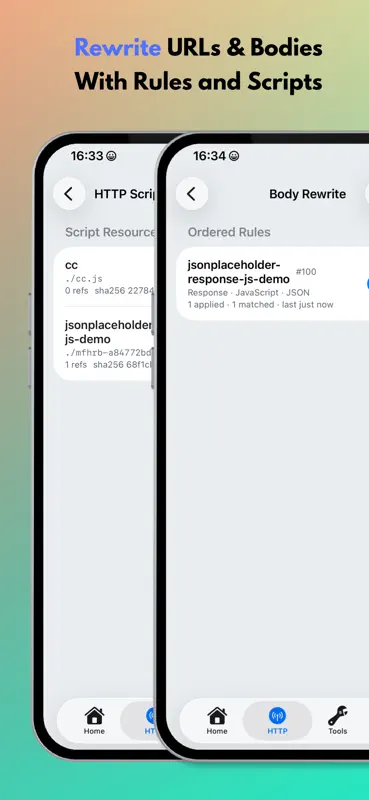Open the jsonplaceholder-response-js-demo rule

click(x=273, y=284)
